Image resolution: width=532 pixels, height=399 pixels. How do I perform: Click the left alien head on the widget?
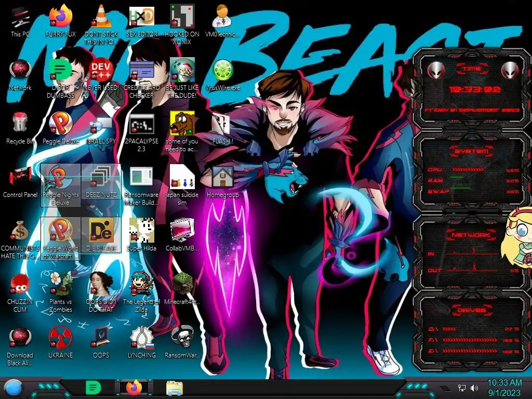436,70
